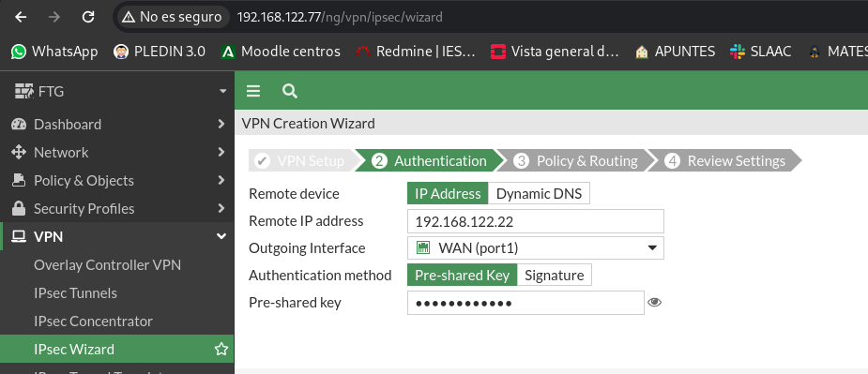Collapse the VPN sidebar section
868x374 pixels.
[116, 237]
